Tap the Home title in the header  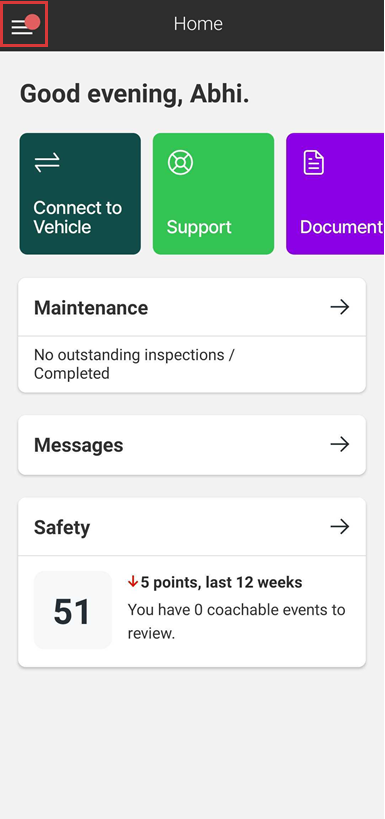199,24
